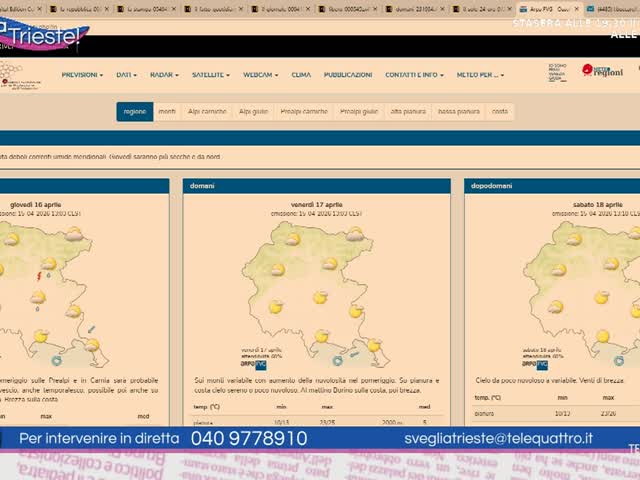This screenshot has width=640, height=480.
Task: Open the CLIMA page link
Action: pyautogui.click(x=301, y=75)
